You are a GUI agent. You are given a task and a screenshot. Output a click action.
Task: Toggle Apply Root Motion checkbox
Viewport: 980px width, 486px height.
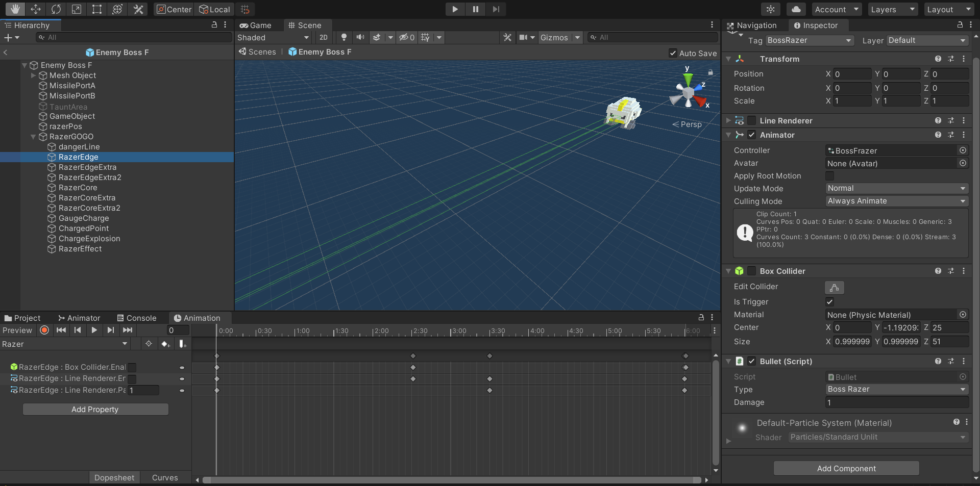click(829, 176)
